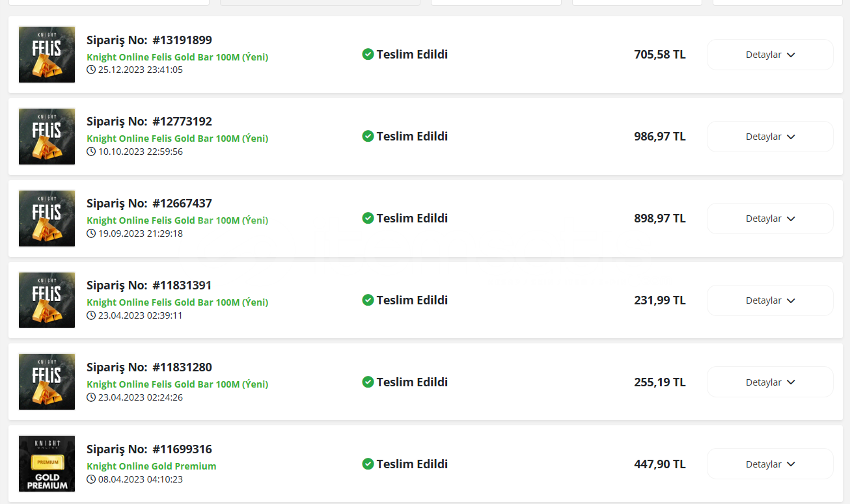
Task: Expand Detaylar for order #11831280
Action: point(770,382)
